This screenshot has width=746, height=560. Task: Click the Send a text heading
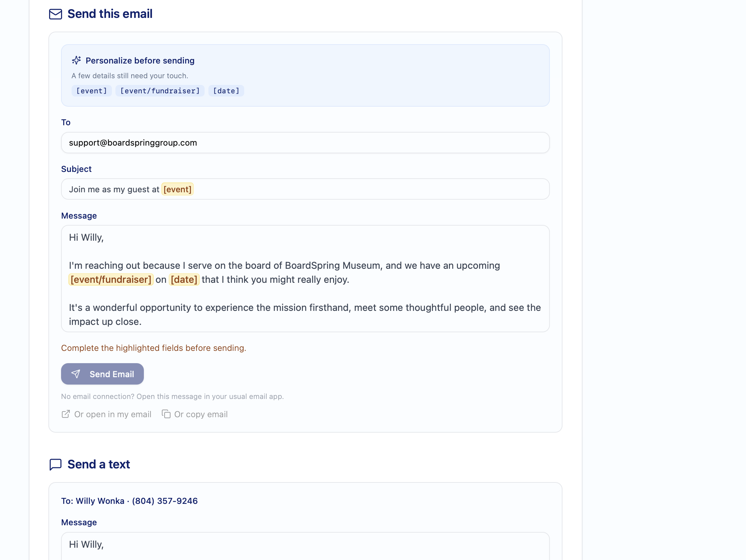[99, 464]
